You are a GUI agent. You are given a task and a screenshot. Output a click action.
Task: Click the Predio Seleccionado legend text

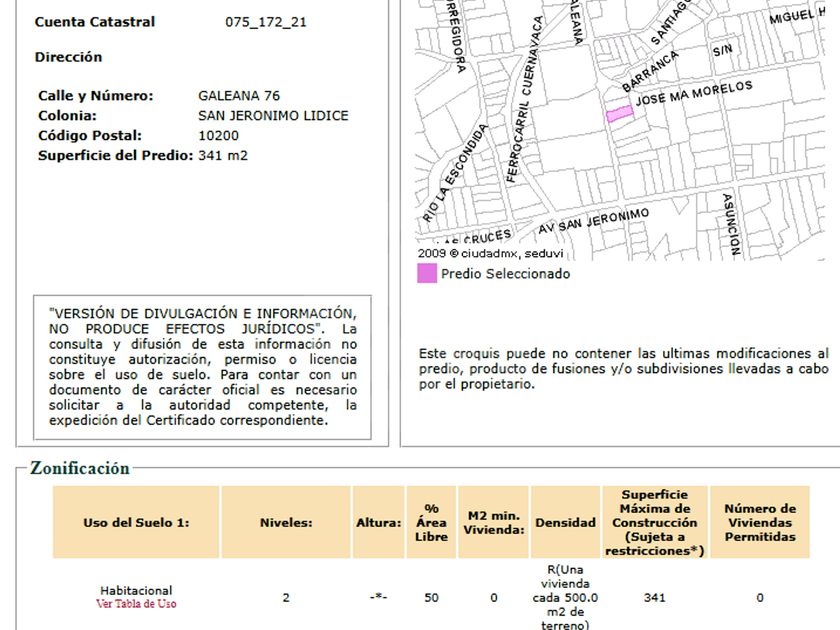click(505, 274)
